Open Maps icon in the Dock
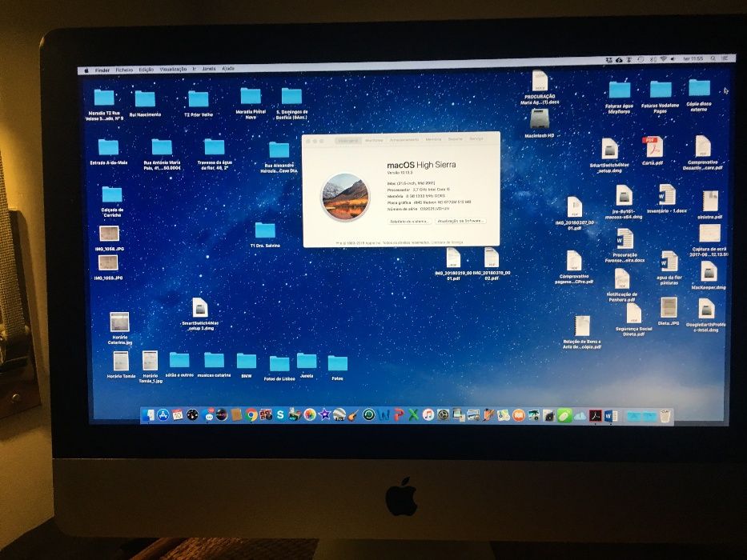 503,415
